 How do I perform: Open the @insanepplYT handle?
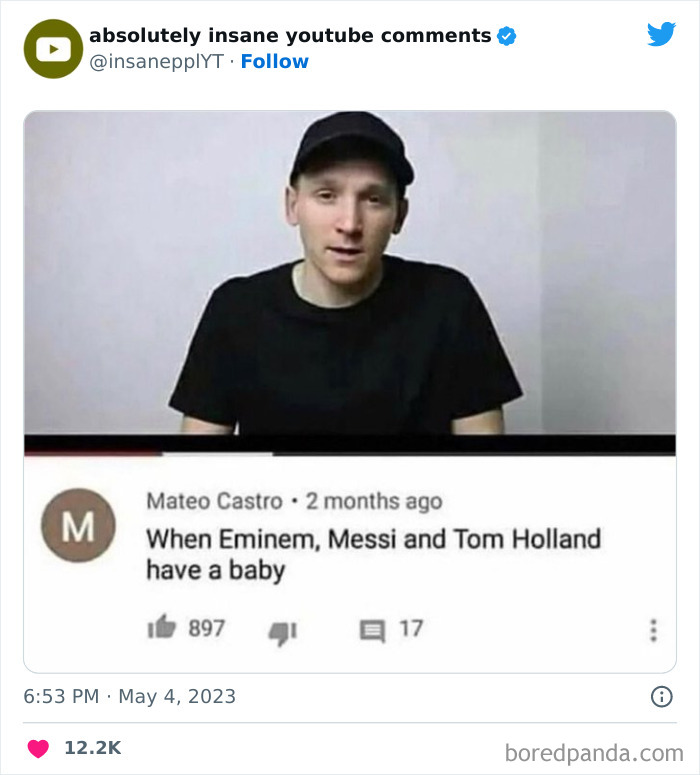tap(157, 62)
